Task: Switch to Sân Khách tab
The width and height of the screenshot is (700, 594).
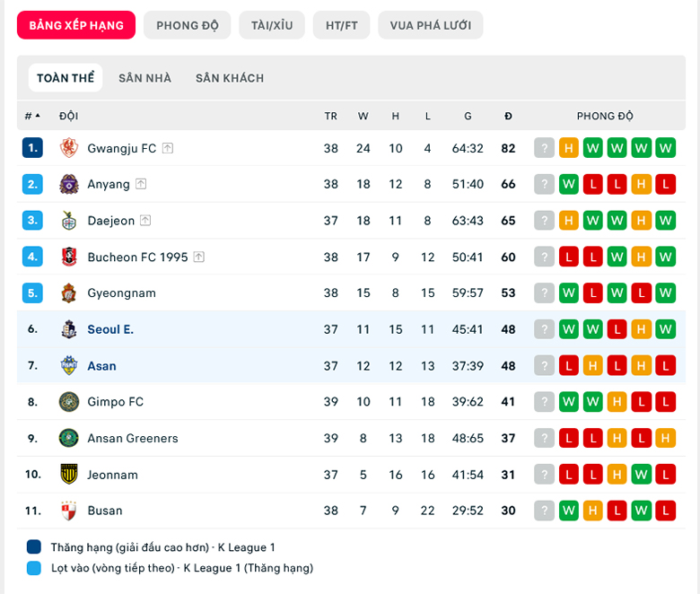Action: pos(230,78)
